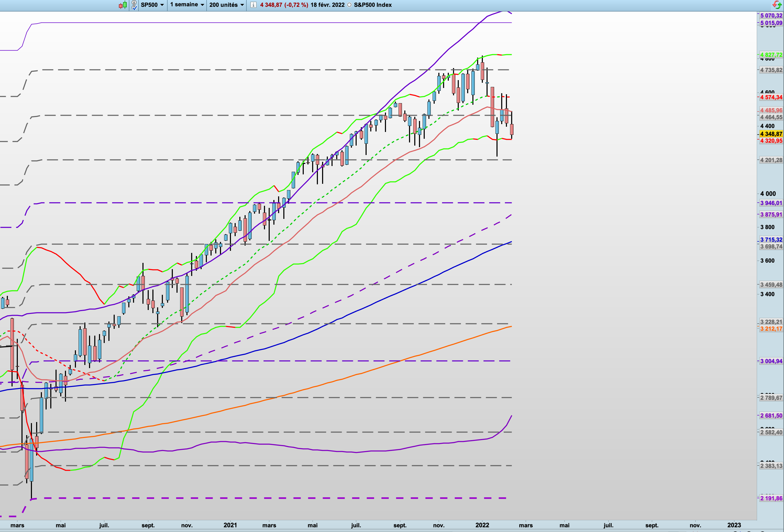The width and height of the screenshot is (784, 532).
Task: Click the 3 212,17 orange average label
Action: 771,329
